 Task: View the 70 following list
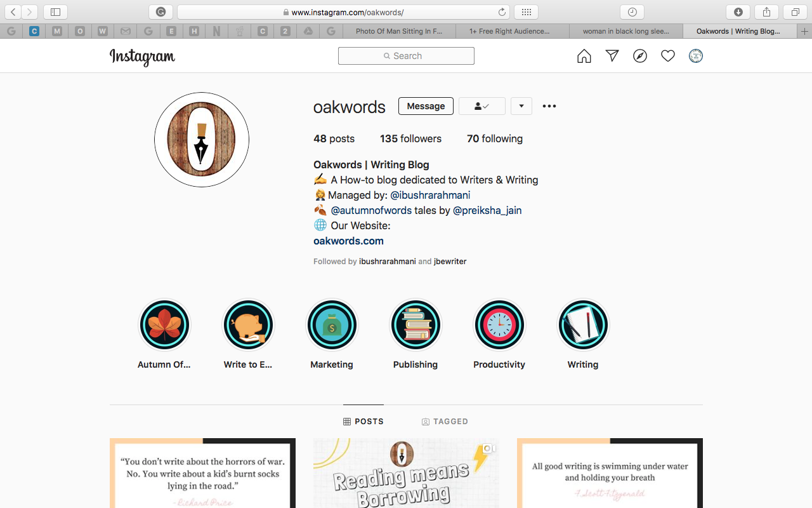[x=495, y=138]
